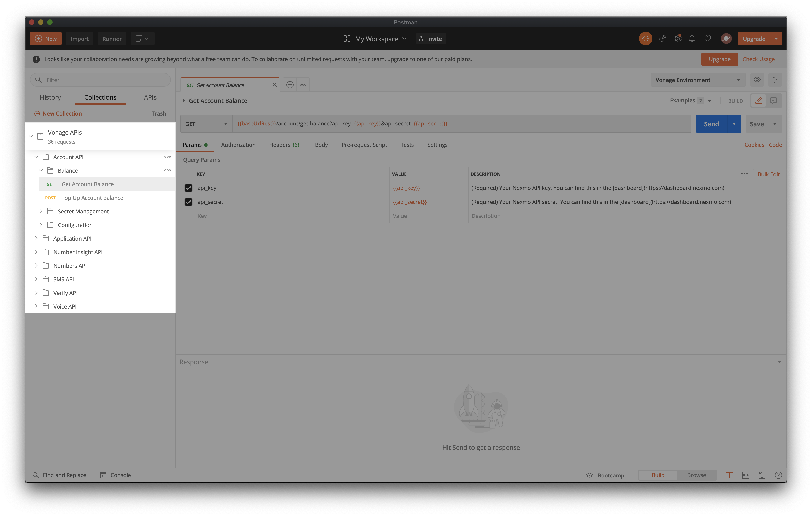Expand the Number Insight API folder
Image resolution: width=812 pixels, height=516 pixels.
[x=36, y=252]
